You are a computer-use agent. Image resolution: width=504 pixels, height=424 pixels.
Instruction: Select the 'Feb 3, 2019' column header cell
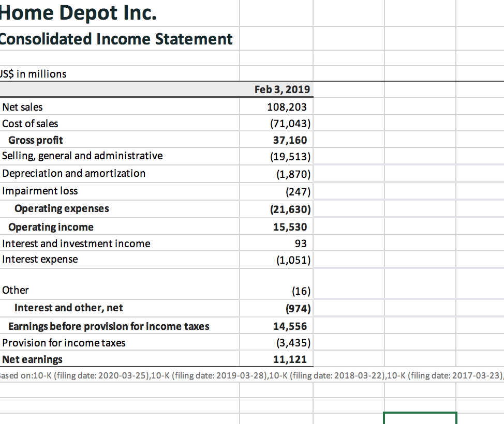tap(276, 89)
